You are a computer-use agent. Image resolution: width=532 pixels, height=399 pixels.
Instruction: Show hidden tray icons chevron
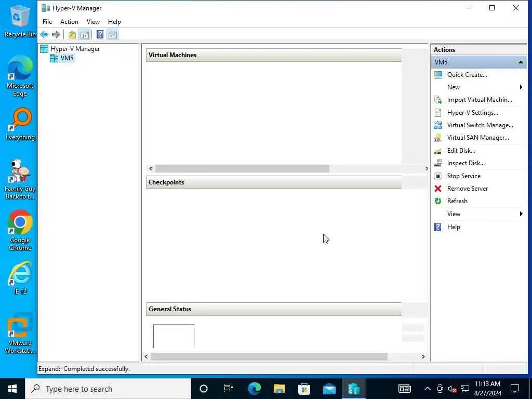coord(428,389)
